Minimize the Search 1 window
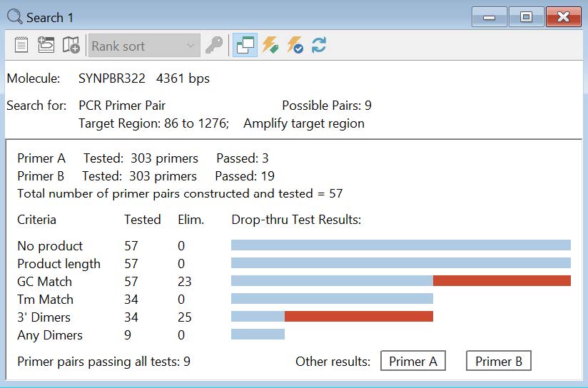 (489, 17)
